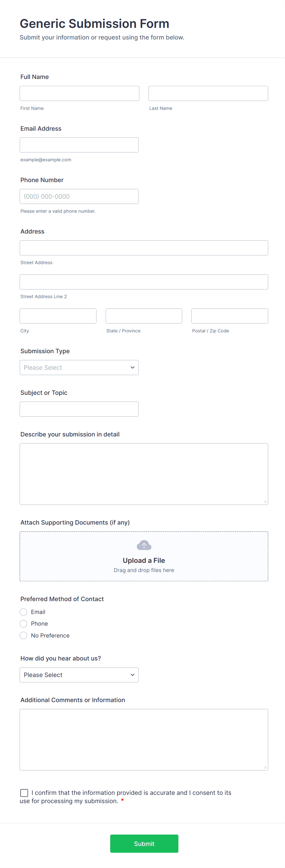Check the information accuracy confirmation checkbox
Viewport: 285px width, 868px height.
24,792
